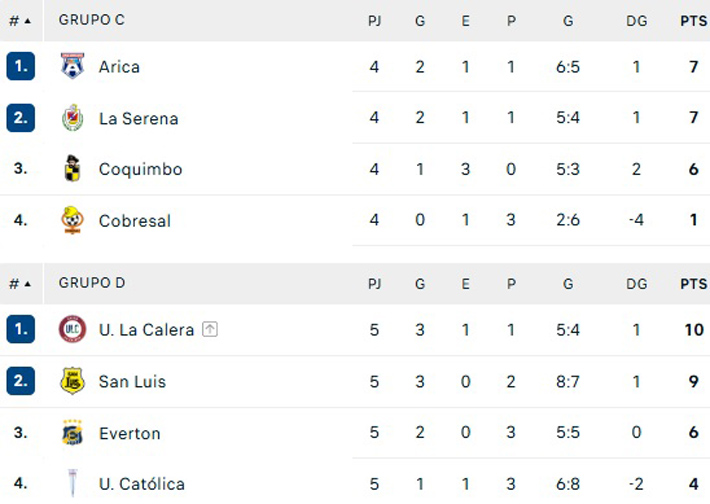Sort Grupo C by PTS column
The height and width of the screenshot is (504, 710).
pos(693,20)
